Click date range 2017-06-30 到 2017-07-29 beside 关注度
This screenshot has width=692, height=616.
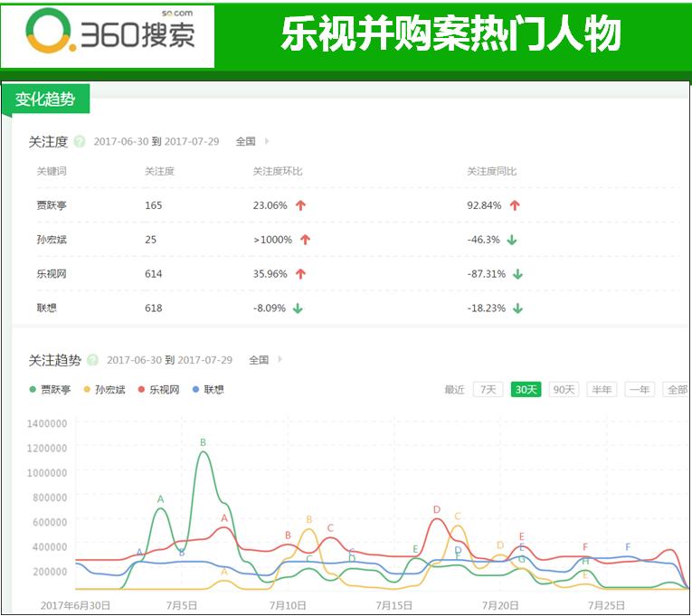(156, 142)
